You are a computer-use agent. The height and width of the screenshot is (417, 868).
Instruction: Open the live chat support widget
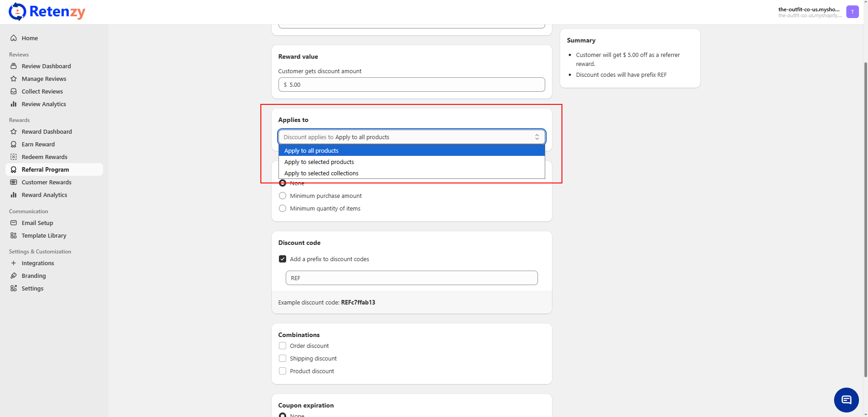(846, 400)
